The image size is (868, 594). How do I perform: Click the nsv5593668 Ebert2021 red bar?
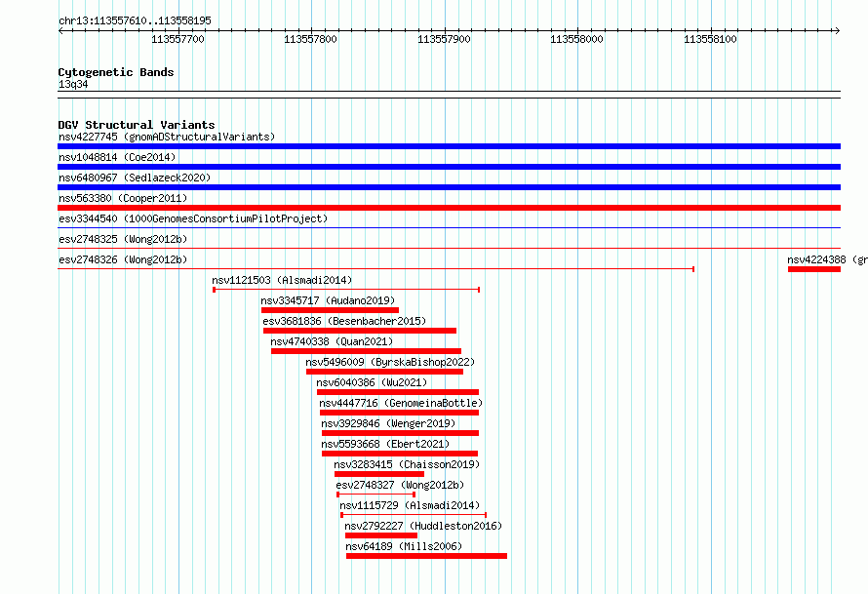(x=400, y=454)
